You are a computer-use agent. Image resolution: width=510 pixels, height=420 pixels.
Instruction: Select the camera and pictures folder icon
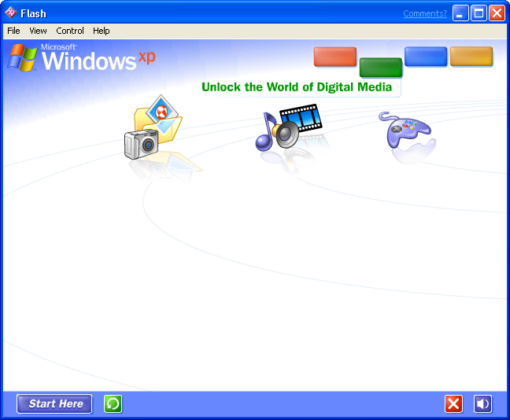click(x=153, y=127)
